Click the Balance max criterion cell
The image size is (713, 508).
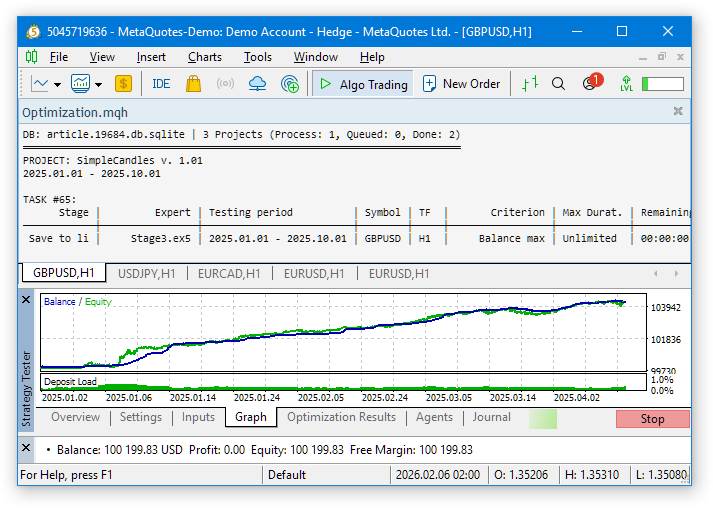pyautogui.click(x=512, y=238)
